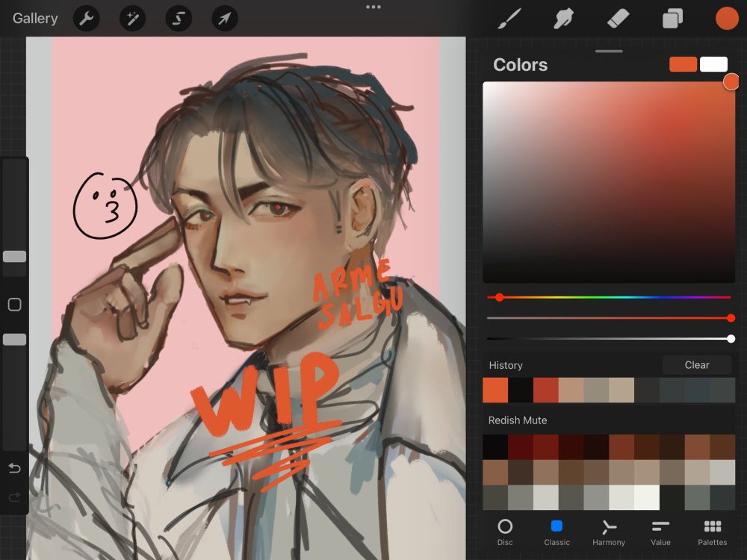
Task: Activate the Transform arrow tool
Action: [x=225, y=19]
